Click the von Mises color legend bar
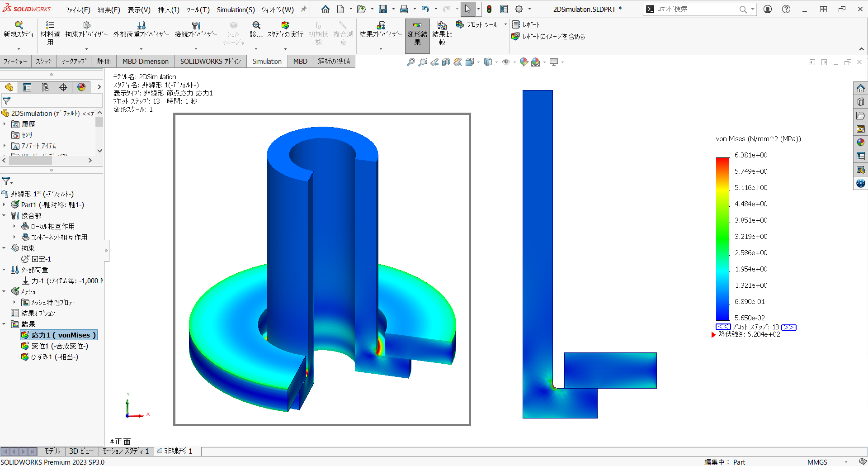The height and width of the screenshot is (466, 868). pyautogui.click(x=722, y=239)
